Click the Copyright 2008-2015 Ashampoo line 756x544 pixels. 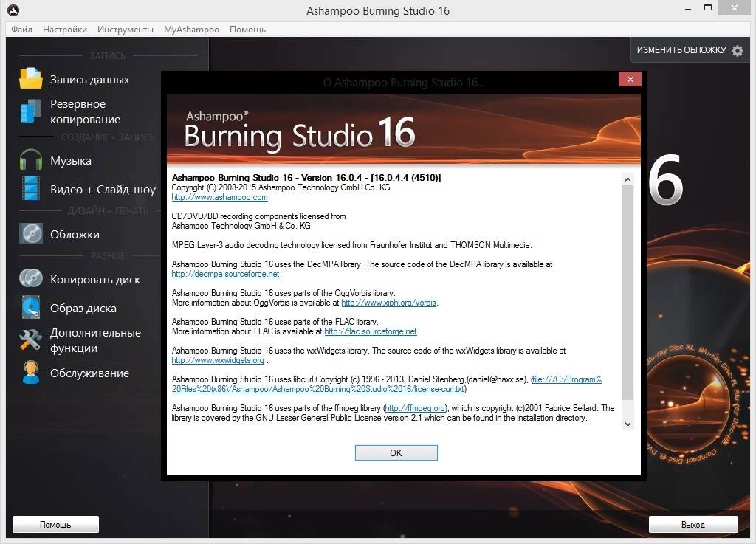(281, 187)
